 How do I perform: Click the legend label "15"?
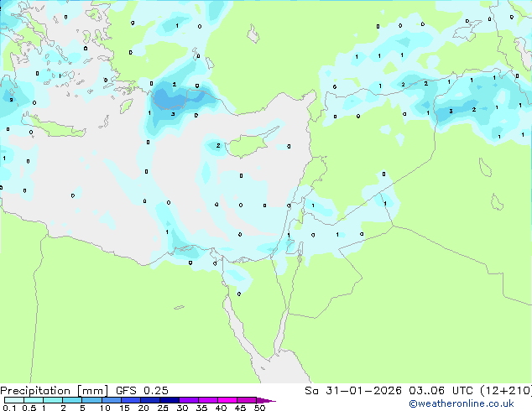coord(124,408)
